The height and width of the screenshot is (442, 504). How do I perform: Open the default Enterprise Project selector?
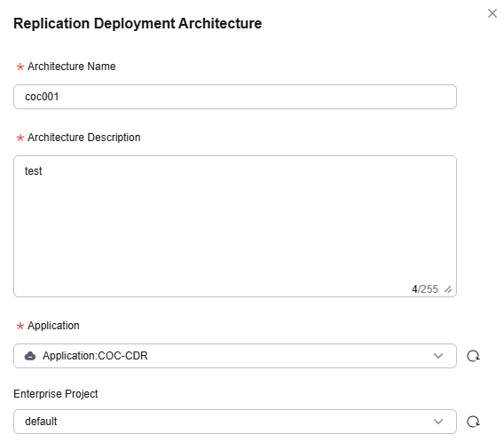coord(235,422)
